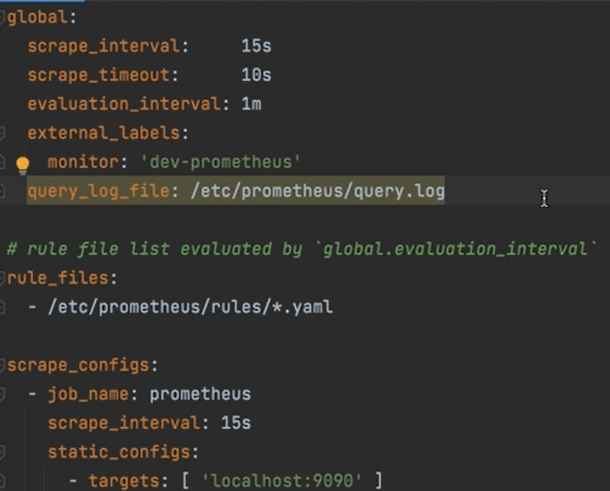Click the scrape_timeout key

click(98, 75)
